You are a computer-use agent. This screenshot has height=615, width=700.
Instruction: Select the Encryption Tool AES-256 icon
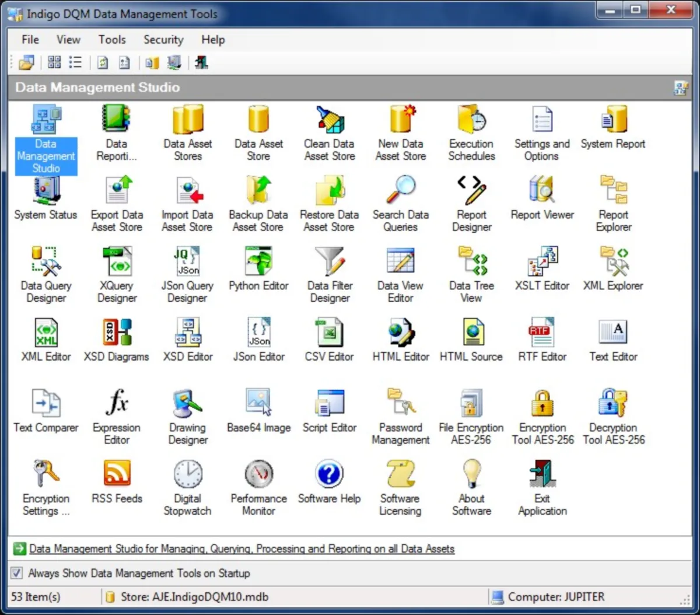[x=542, y=403]
